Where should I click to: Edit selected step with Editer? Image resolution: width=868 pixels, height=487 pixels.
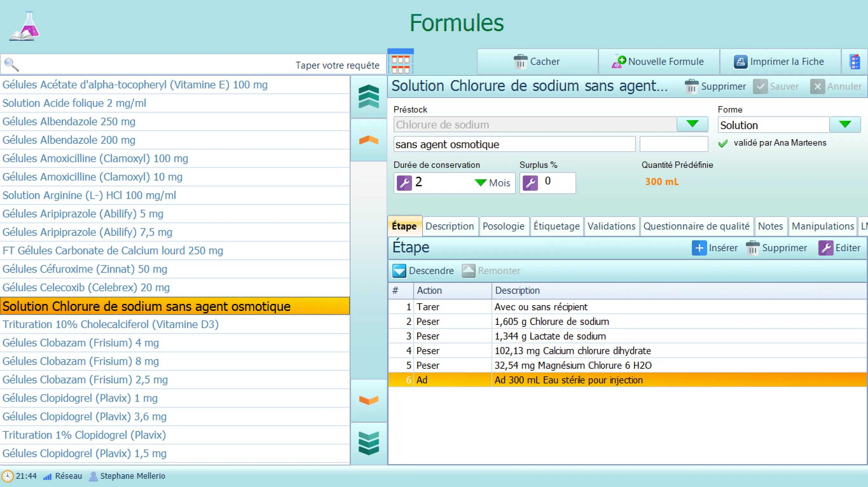(839, 248)
